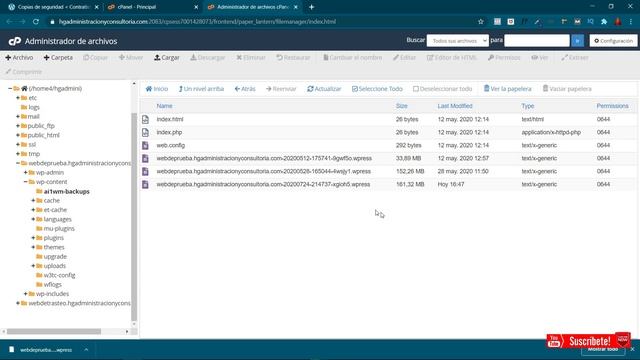Expand the etc folder in tree
640x360 pixels.
(18, 98)
